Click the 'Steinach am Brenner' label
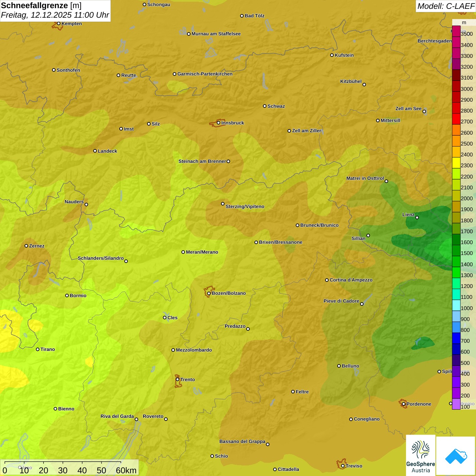 click(x=202, y=161)
